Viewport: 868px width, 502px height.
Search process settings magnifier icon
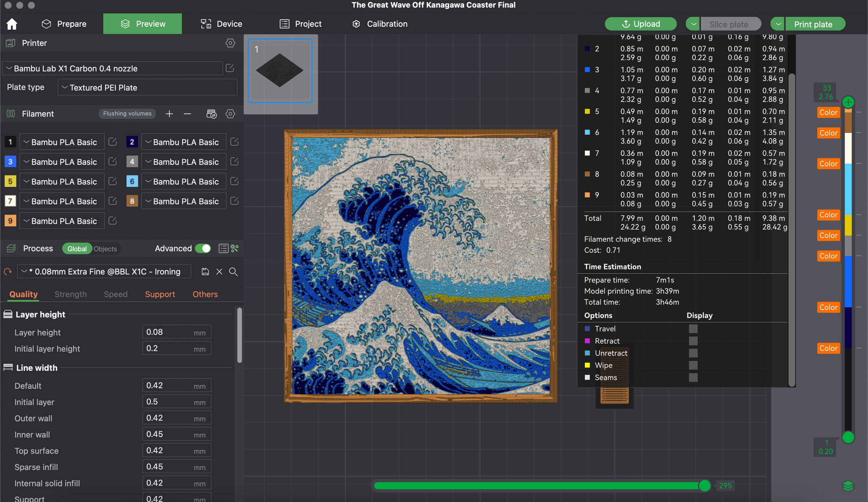(233, 272)
